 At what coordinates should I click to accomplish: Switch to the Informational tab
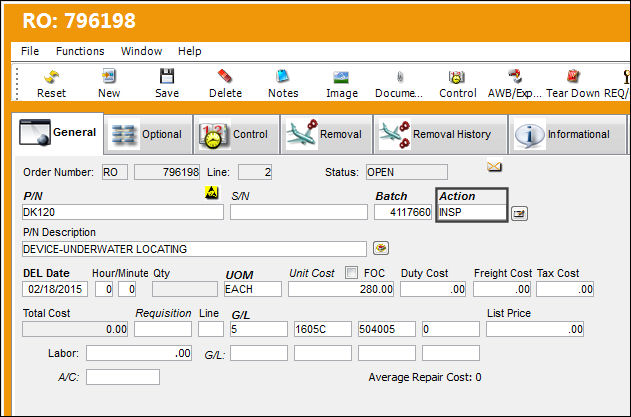click(x=567, y=134)
